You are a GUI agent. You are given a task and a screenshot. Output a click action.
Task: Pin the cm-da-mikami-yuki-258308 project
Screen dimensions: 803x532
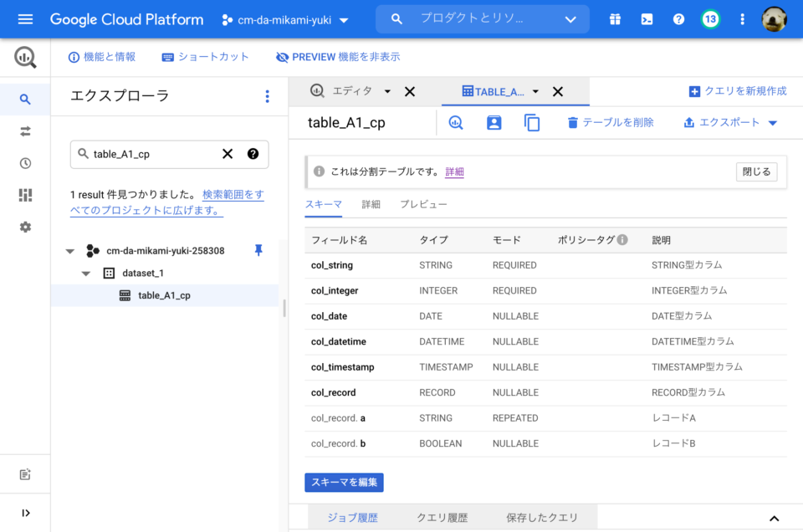(259, 249)
